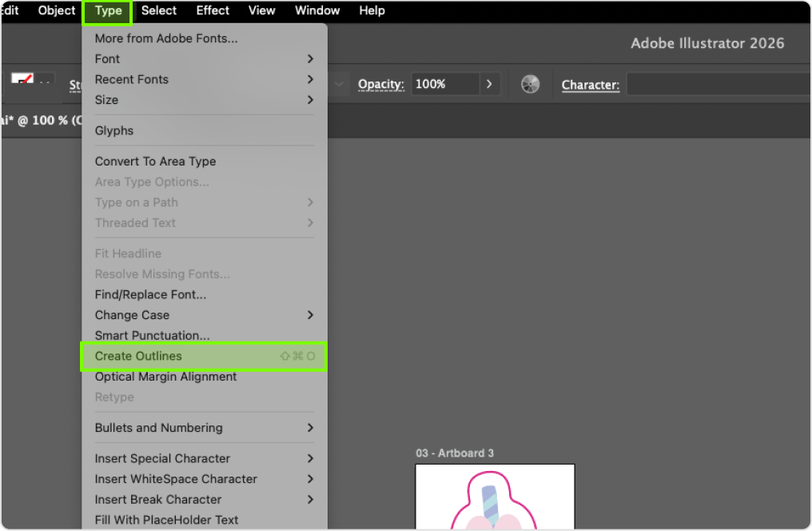Expand the Opacity slider arrow
The image size is (812, 531).
490,84
